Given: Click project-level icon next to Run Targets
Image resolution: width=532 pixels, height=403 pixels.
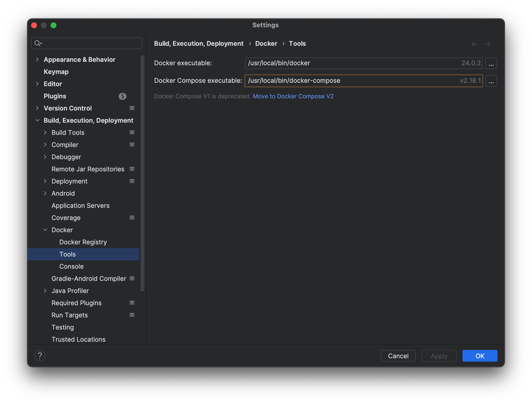Looking at the screenshot, I should (132, 315).
